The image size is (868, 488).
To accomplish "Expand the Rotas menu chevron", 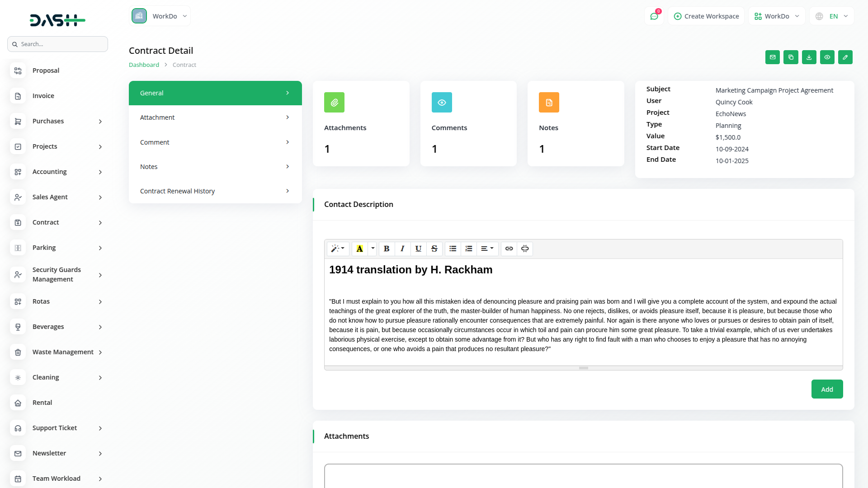I will tap(100, 302).
